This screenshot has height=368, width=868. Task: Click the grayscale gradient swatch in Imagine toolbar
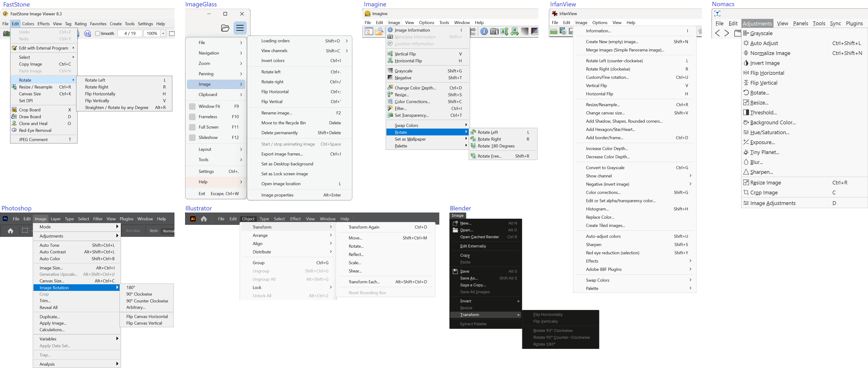click(x=525, y=31)
